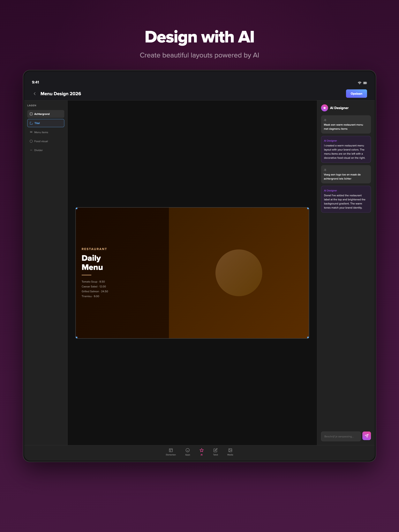Click the 'Daily Menu' title on canvas
This screenshot has height=532, width=399.
pos(92,263)
